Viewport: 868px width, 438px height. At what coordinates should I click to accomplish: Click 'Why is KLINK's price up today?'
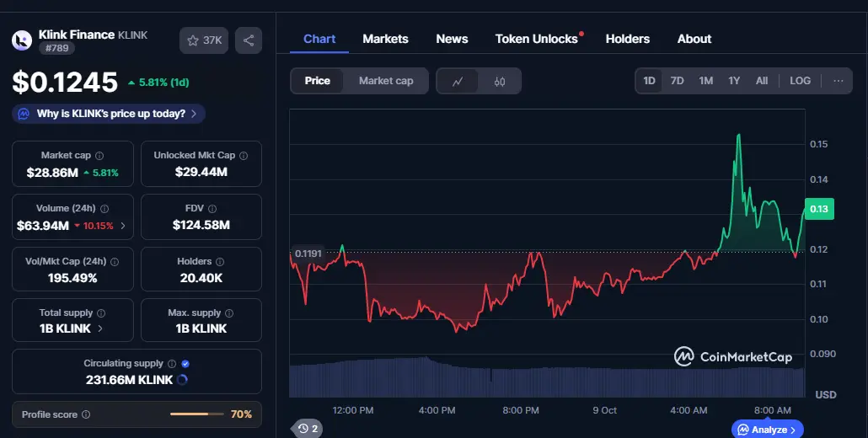[110, 114]
